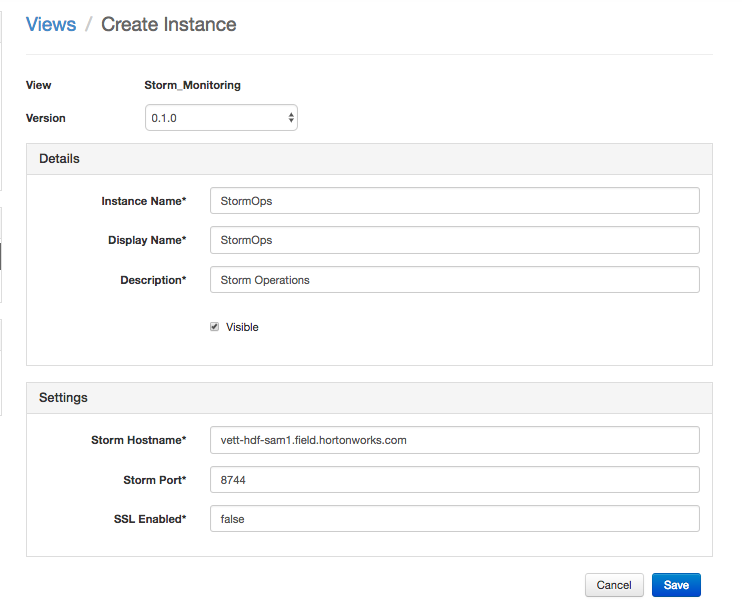Click the Version selector up-down arrows

tap(291, 118)
